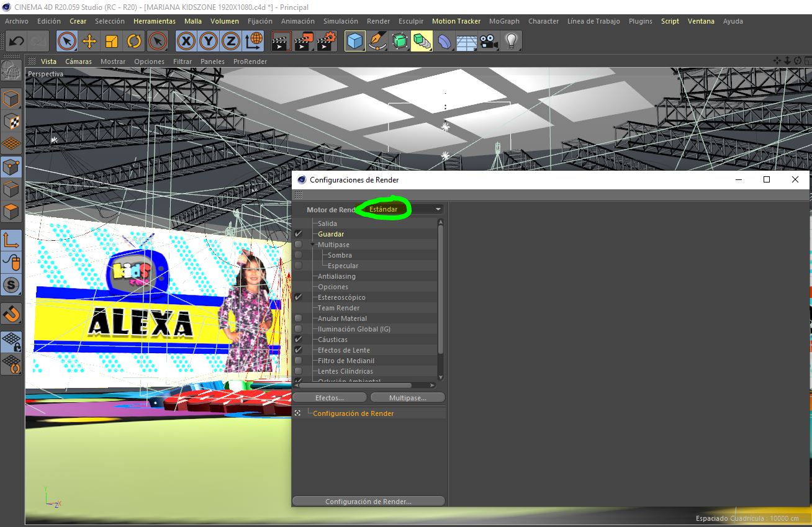Image resolution: width=812 pixels, height=527 pixels.
Task: Select the Rotate tool
Action: 134,42
